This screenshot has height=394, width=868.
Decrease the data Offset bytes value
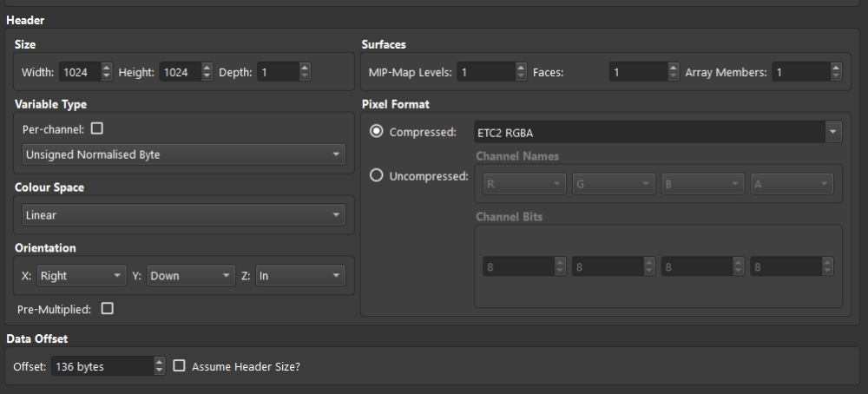tap(159, 371)
